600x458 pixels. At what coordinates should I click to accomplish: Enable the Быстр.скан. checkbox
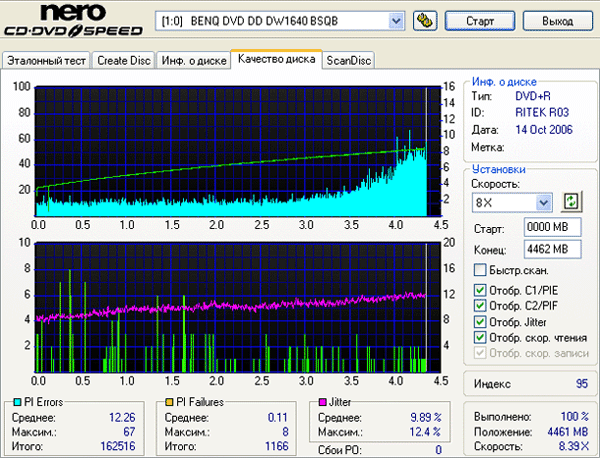coord(481,271)
